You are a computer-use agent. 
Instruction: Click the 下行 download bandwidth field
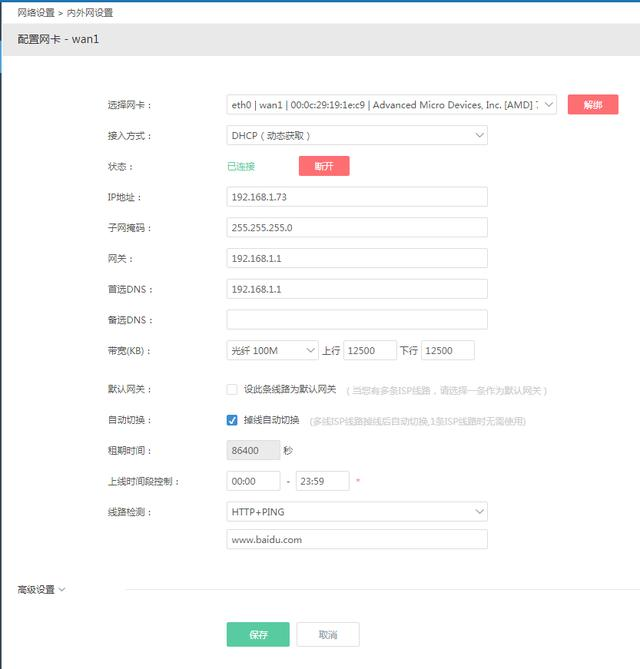(x=447, y=351)
